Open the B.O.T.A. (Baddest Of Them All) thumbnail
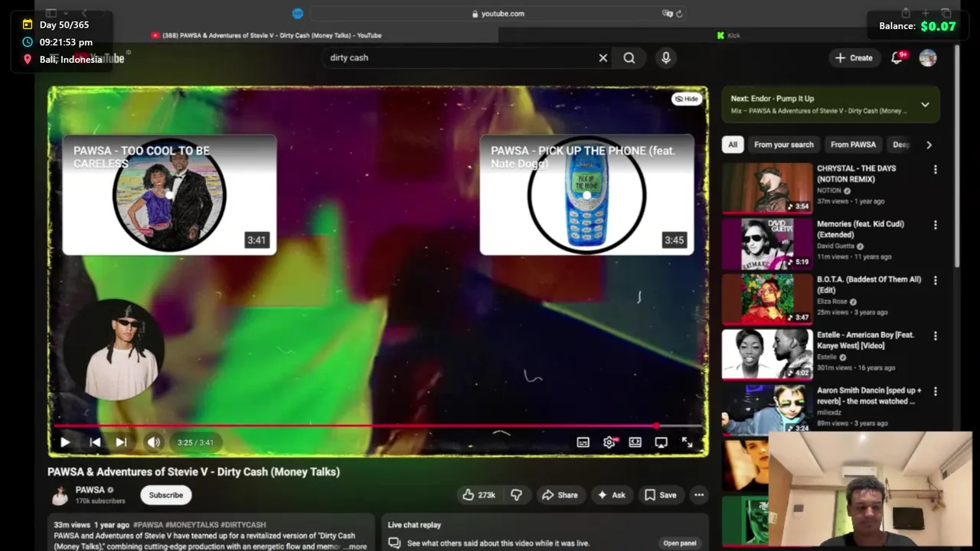Screen dimensions: 980x551 click(767, 299)
